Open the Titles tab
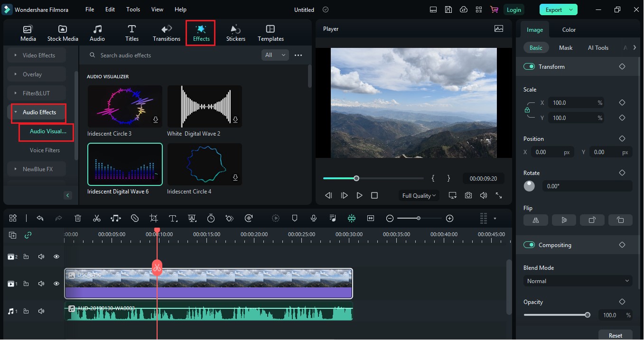Screen dimensions: 644x340 132,33
